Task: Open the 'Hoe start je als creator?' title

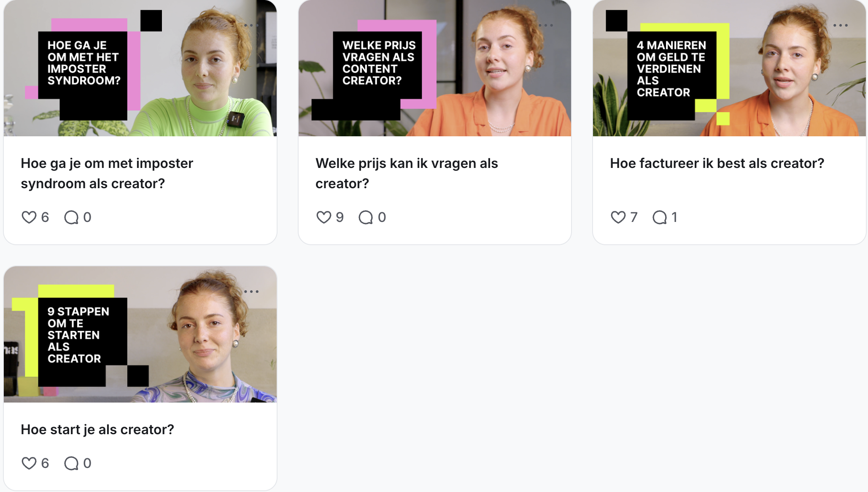Action: pos(97,430)
